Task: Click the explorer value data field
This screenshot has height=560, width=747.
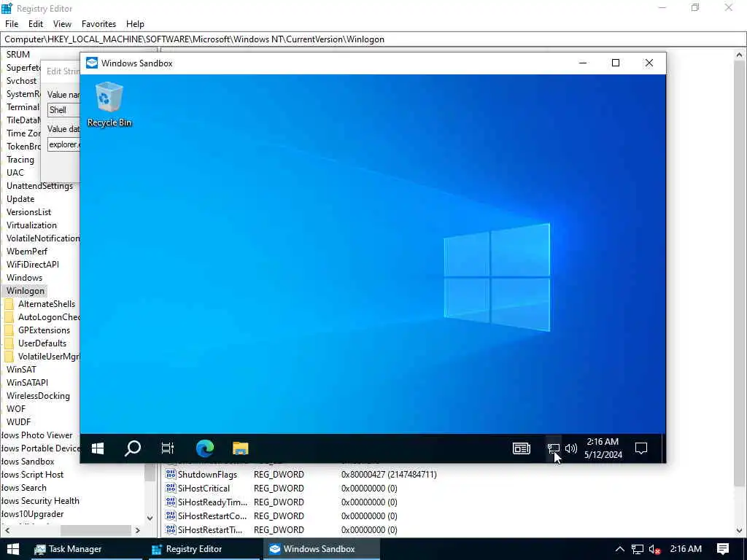Action: click(x=64, y=144)
